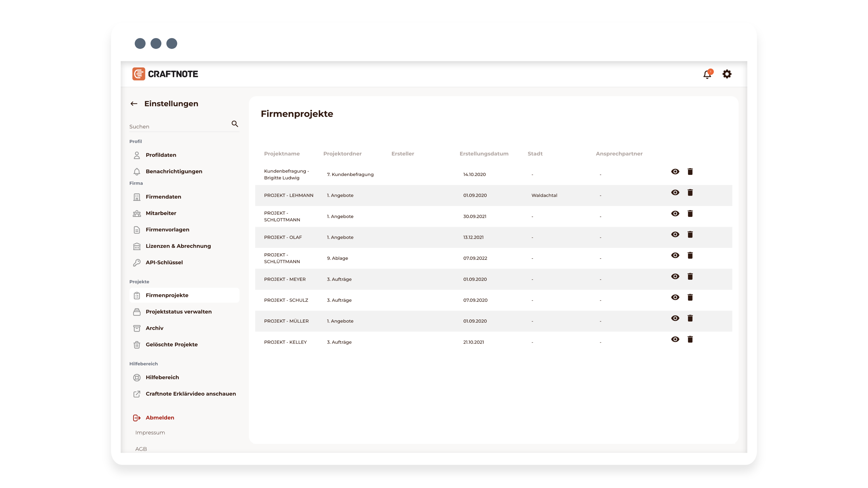The image size is (868, 488).
Task: Delete PROJEKT - SCHULZ with trash icon
Action: (x=690, y=297)
